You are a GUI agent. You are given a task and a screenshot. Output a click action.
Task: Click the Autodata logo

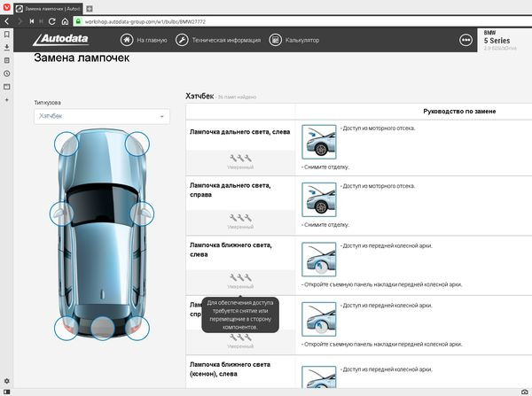[x=69, y=40]
